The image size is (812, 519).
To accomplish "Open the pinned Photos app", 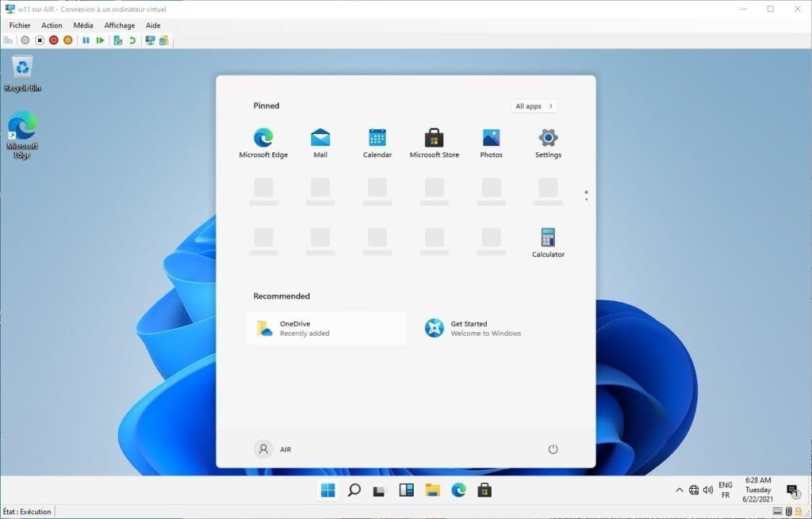I will pos(491,143).
